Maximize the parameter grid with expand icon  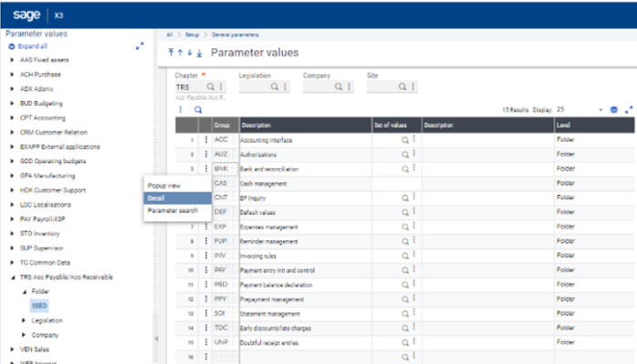(x=628, y=109)
